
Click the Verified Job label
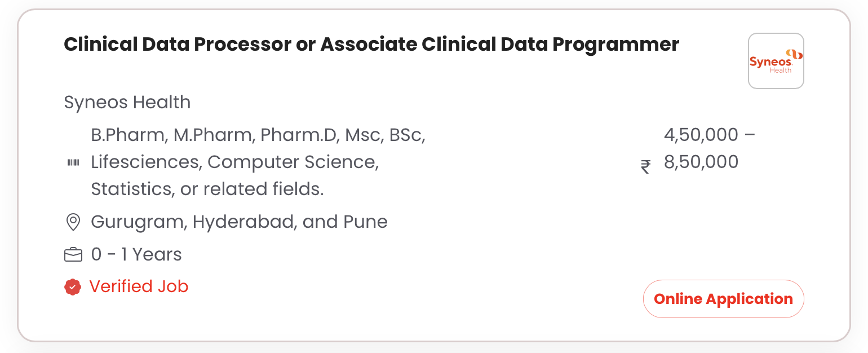click(x=139, y=286)
